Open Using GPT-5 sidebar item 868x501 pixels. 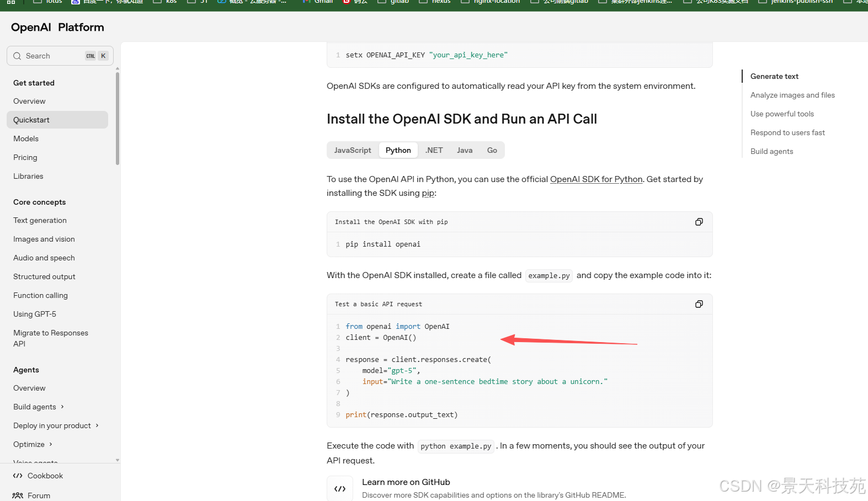(x=57, y=314)
